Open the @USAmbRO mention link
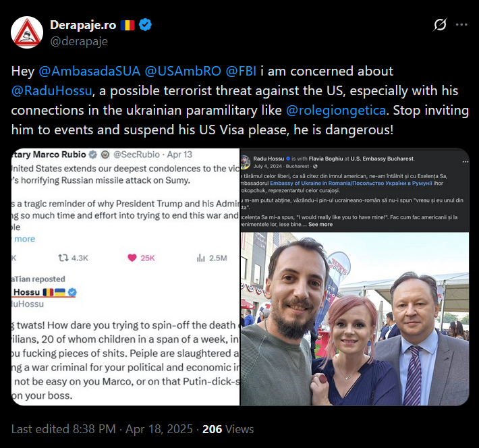 (x=183, y=72)
